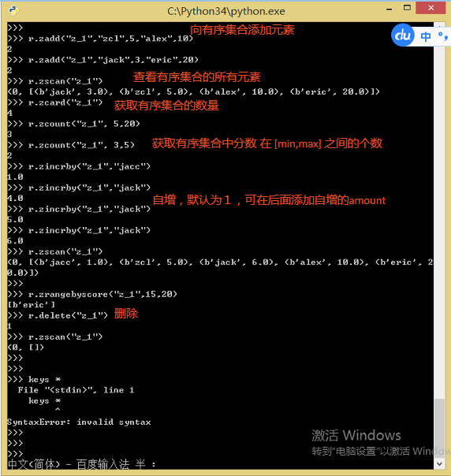
Task: Click the File "<stdin>", line 1 text
Action: pos(76,390)
